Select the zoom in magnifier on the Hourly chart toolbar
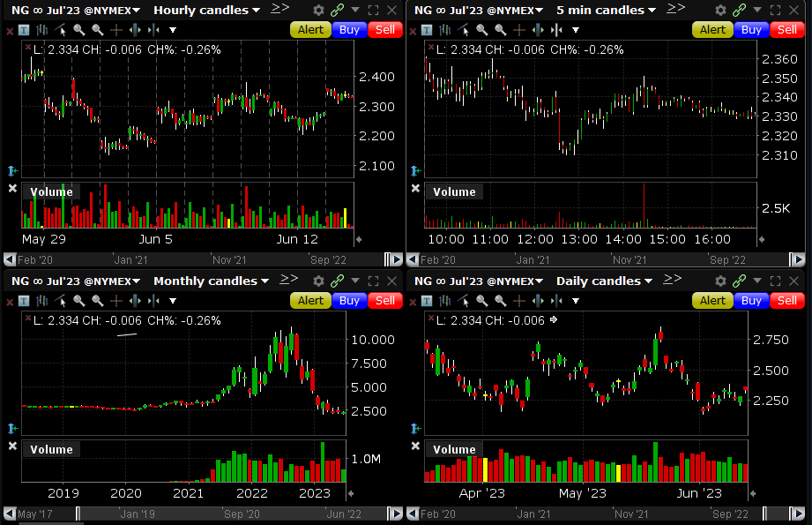 pos(79,29)
